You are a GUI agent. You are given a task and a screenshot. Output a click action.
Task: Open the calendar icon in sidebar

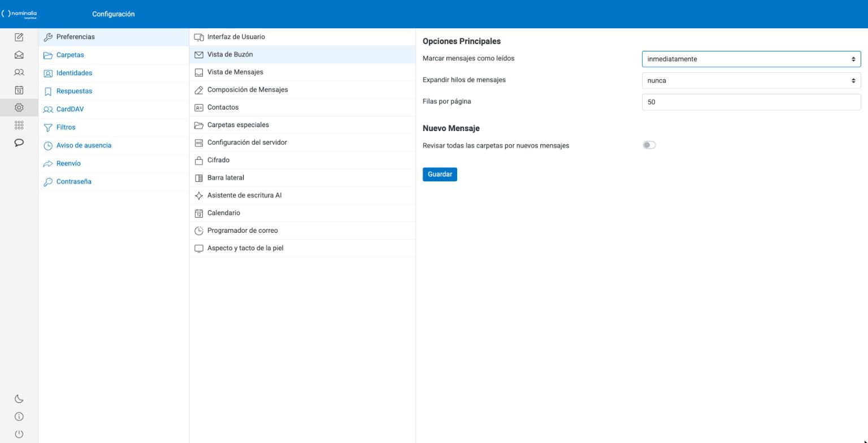point(19,90)
